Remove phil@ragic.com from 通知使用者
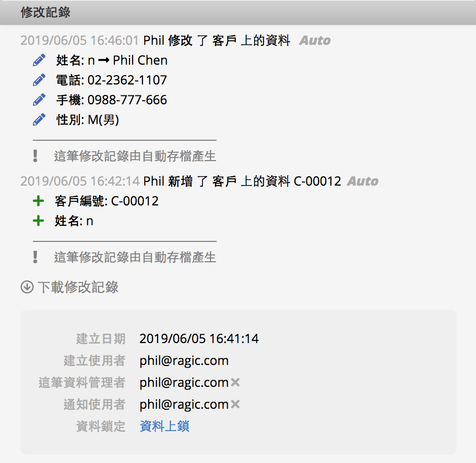The height and width of the screenshot is (463, 476). [235, 405]
